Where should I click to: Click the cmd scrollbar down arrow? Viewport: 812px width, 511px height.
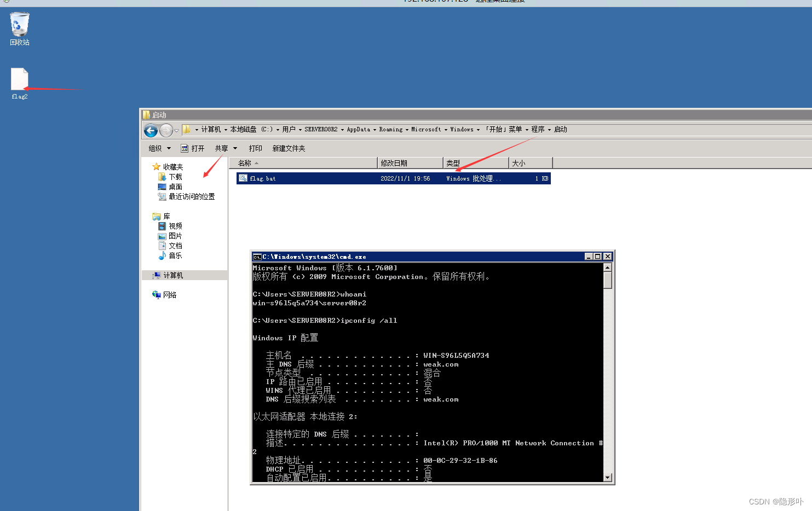[x=607, y=477]
